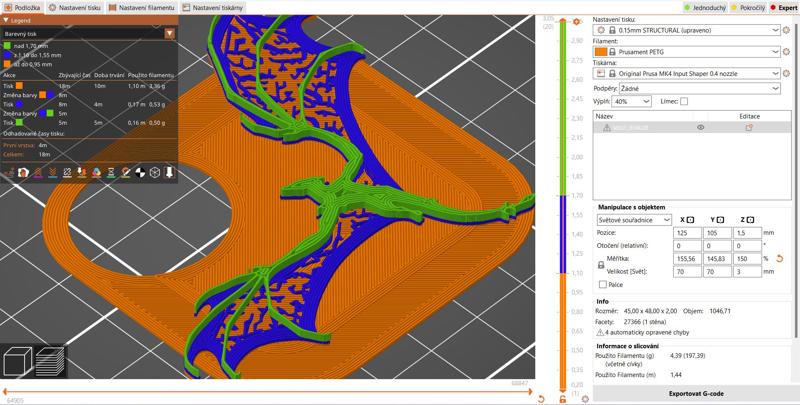Switch to Nastavení tiskárny tab

tap(213, 8)
